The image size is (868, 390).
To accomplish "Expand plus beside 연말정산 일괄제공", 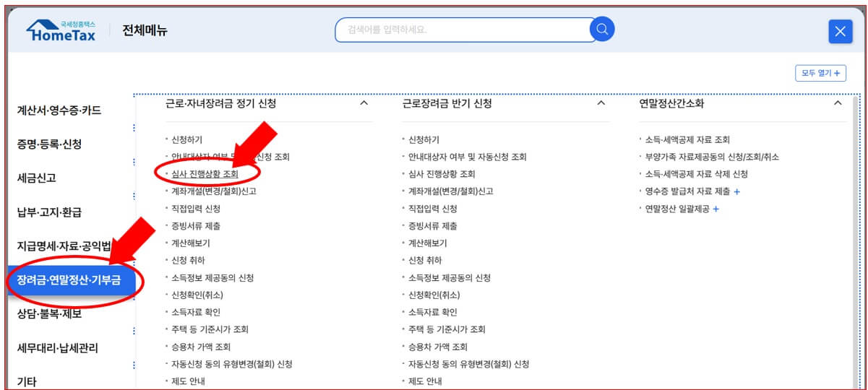I will click(x=716, y=209).
